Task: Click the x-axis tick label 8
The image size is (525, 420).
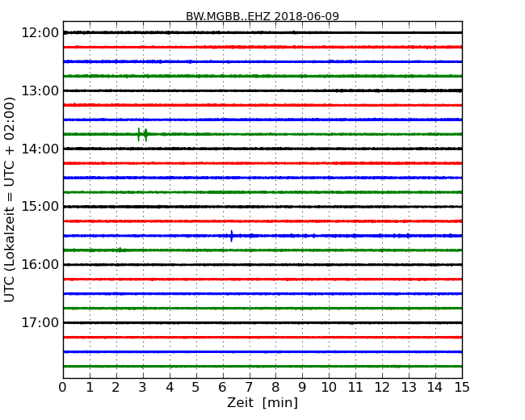Action: (275, 388)
